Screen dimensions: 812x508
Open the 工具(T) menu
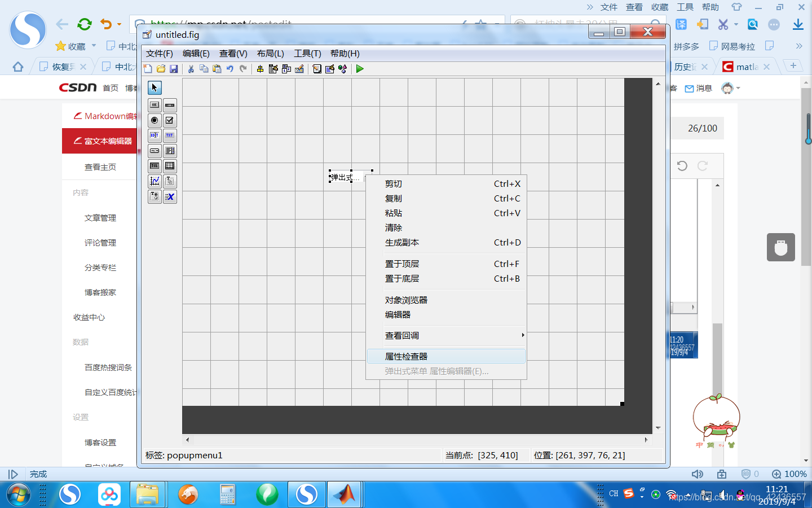pos(307,53)
